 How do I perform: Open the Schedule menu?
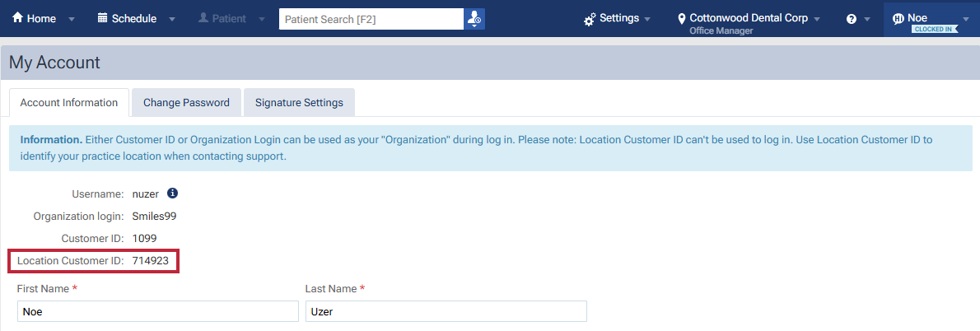point(134,18)
